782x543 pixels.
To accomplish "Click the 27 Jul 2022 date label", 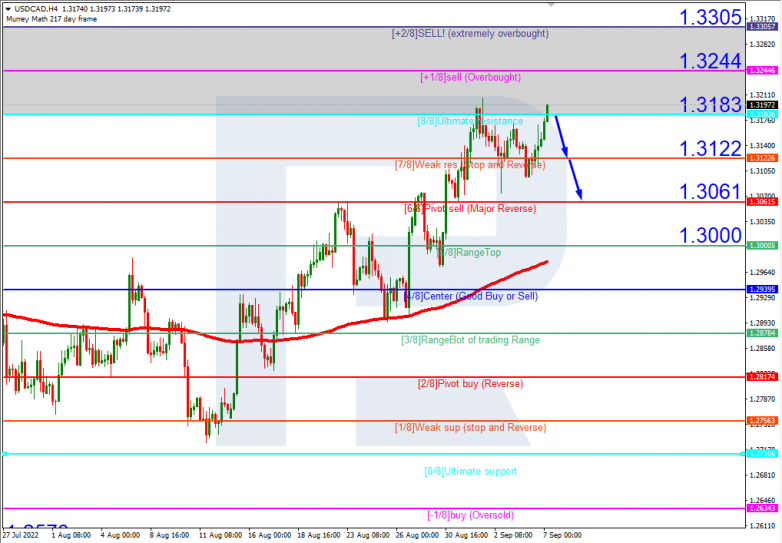I will 20,536.
